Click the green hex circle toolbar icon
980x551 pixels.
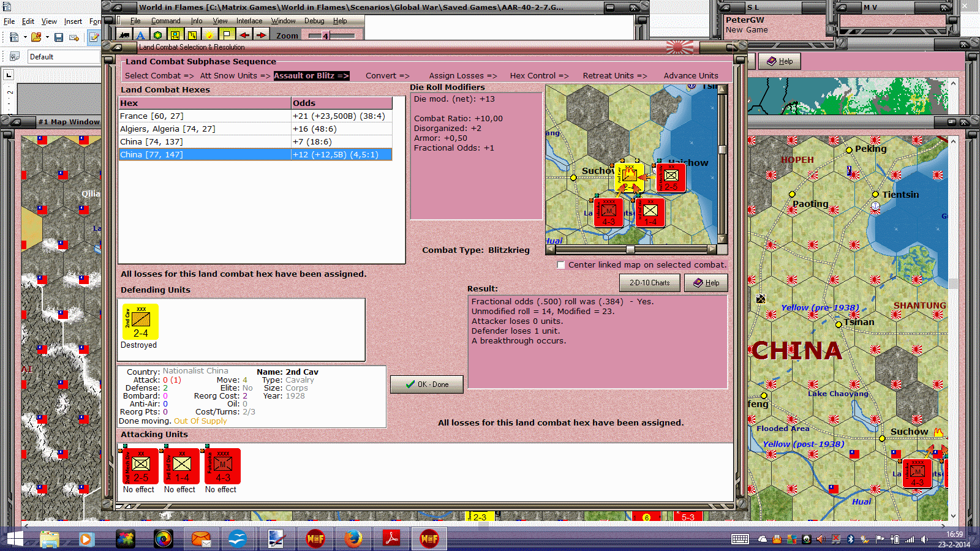157,36
